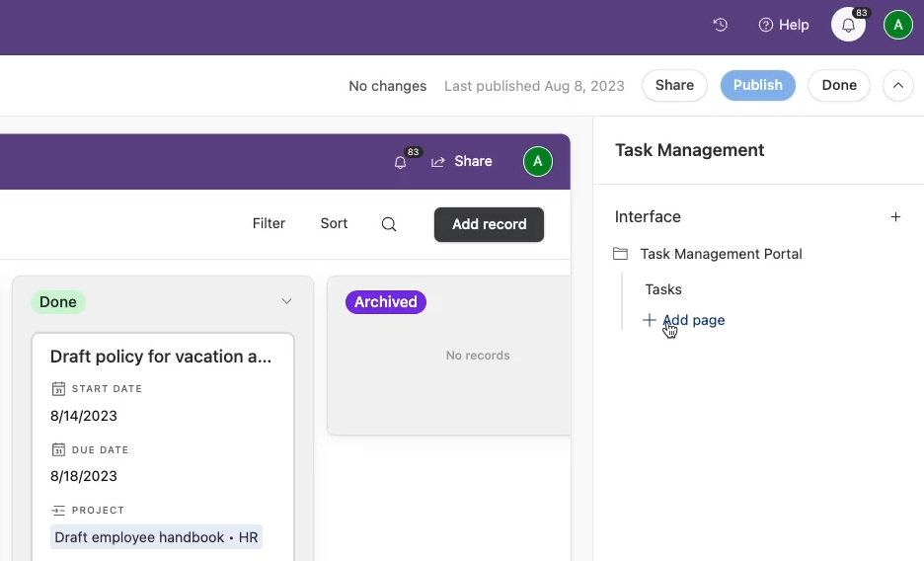The image size is (924, 561).
Task: Open the Filter menu
Action: tap(269, 224)
